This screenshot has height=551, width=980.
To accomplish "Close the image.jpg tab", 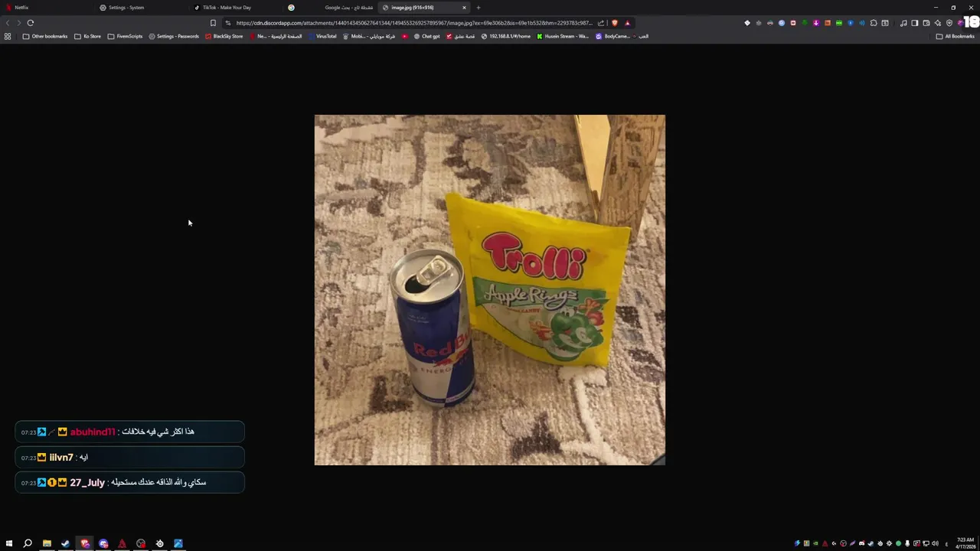I will click(464, 8).
